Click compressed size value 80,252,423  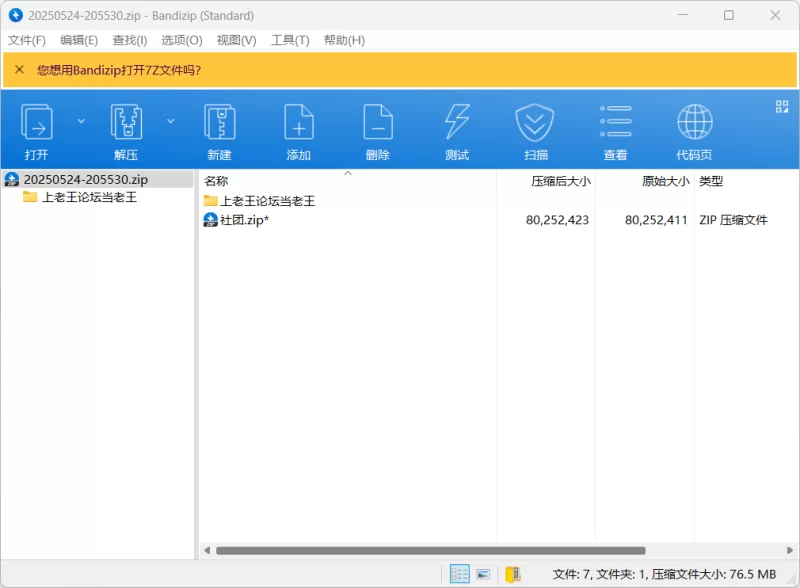(x=557, y=220)
